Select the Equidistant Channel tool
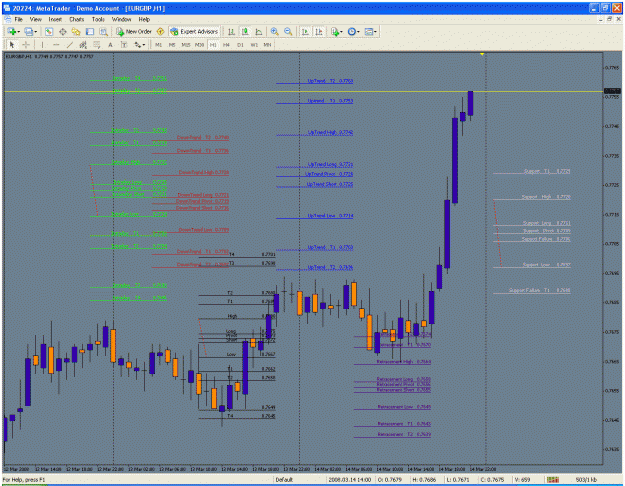The image size is (625, 486). click(83, 45)
